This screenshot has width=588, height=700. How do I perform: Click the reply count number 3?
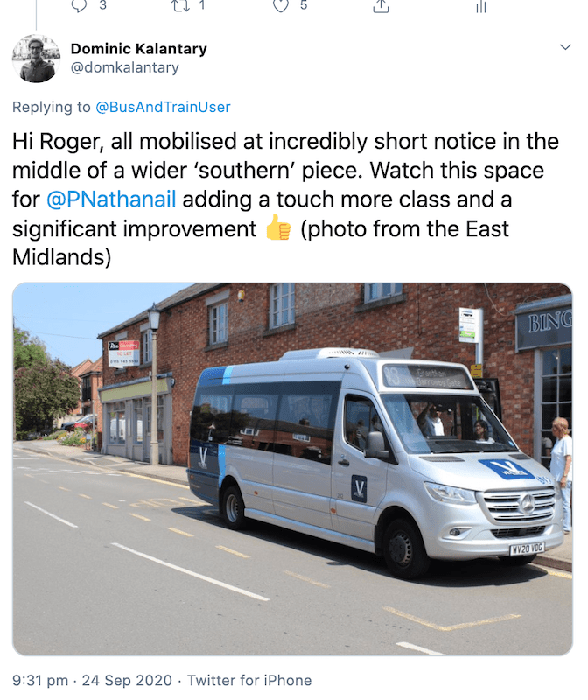tap(102, 5)
